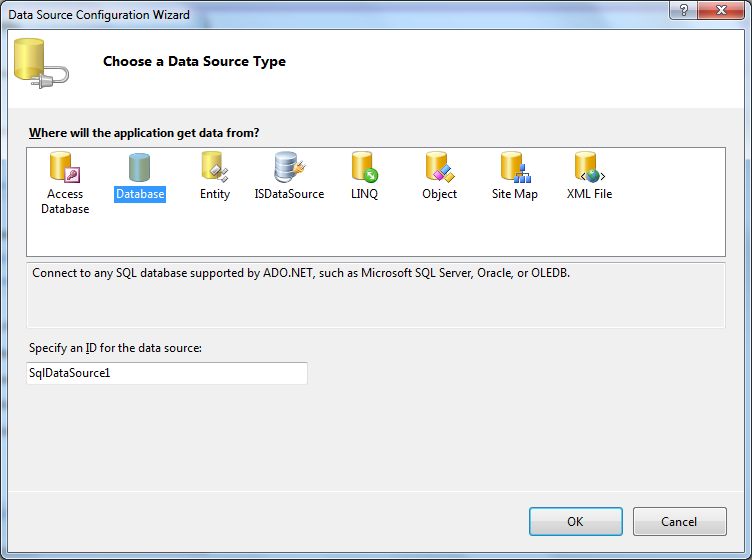Image resolution: width=752 pixels, height=560 pixels.
Task: Click the Access Database label text
Action: (65, 201)
